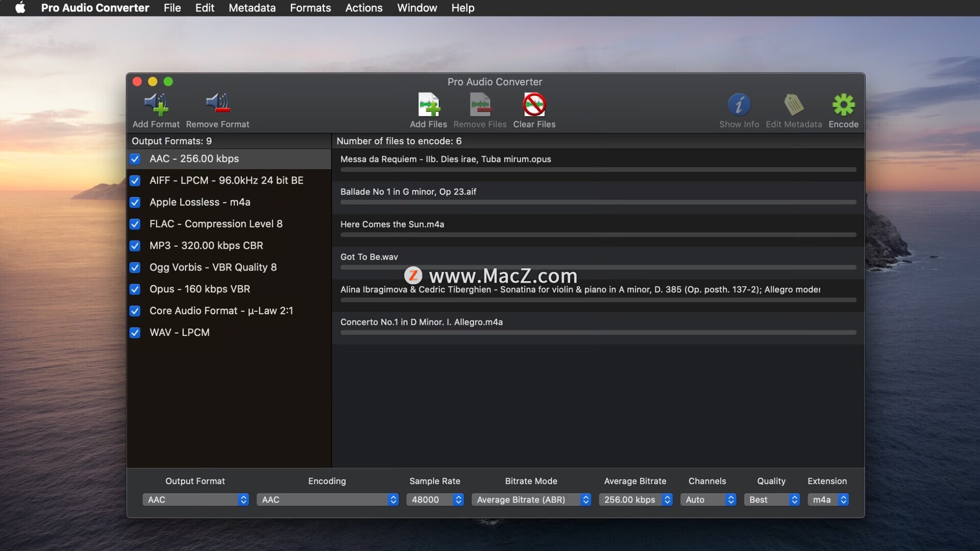Open the Apple menu
980x551 pixels.
click(x=20, y=8)
